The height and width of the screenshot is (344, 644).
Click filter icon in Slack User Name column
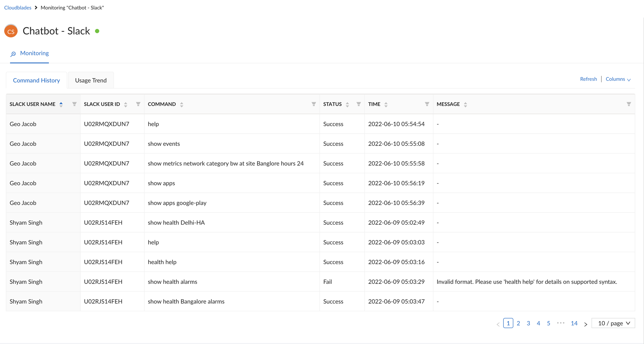pyautogui.click(x=74, y=104)
